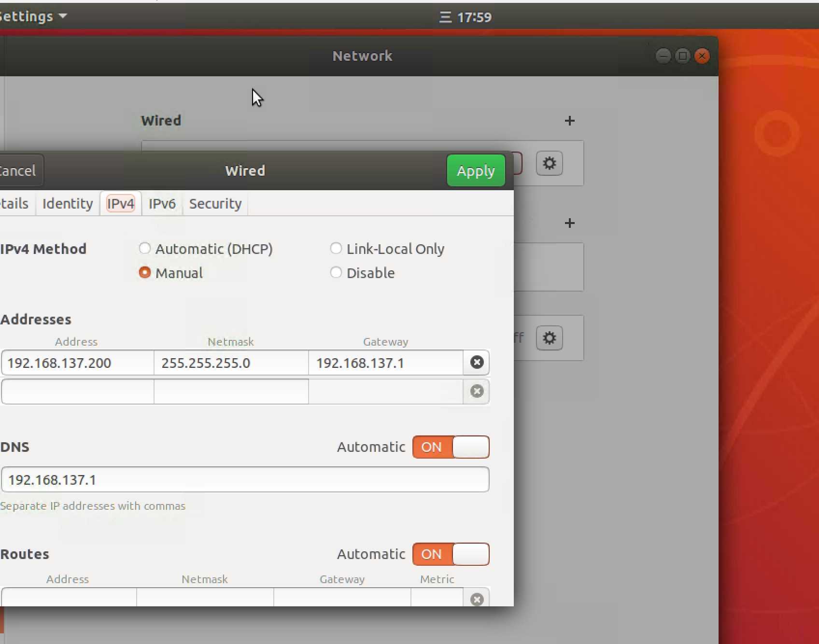This screenshot has width=819, height=644.
Task: Edit the 192.168.137.1 gateway field
Action: point(386,363)
